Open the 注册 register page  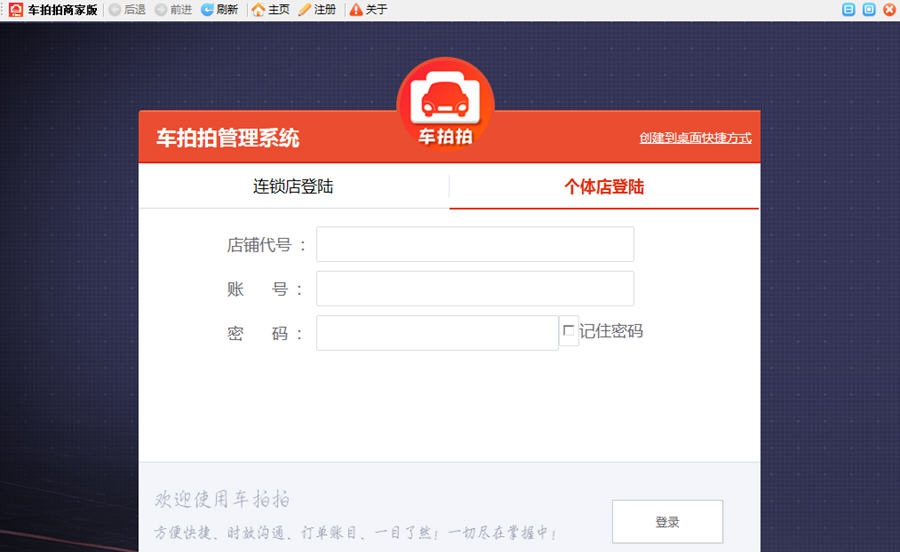317,9
